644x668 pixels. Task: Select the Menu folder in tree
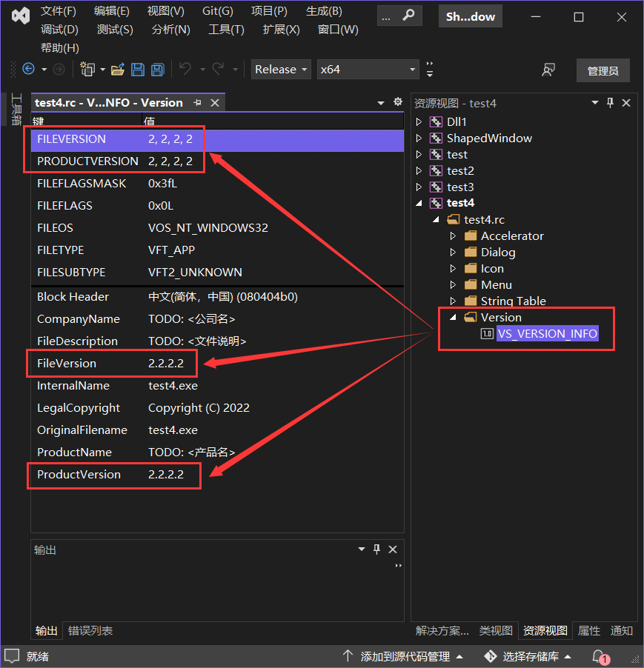[x=497, y=284]
